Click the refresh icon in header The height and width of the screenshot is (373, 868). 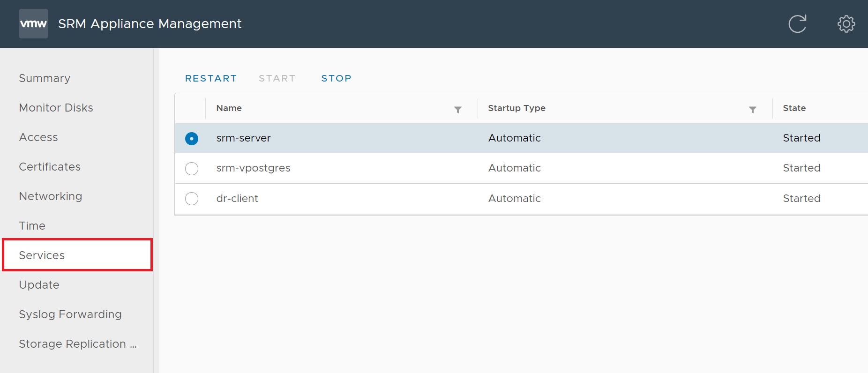pos(797,24)
